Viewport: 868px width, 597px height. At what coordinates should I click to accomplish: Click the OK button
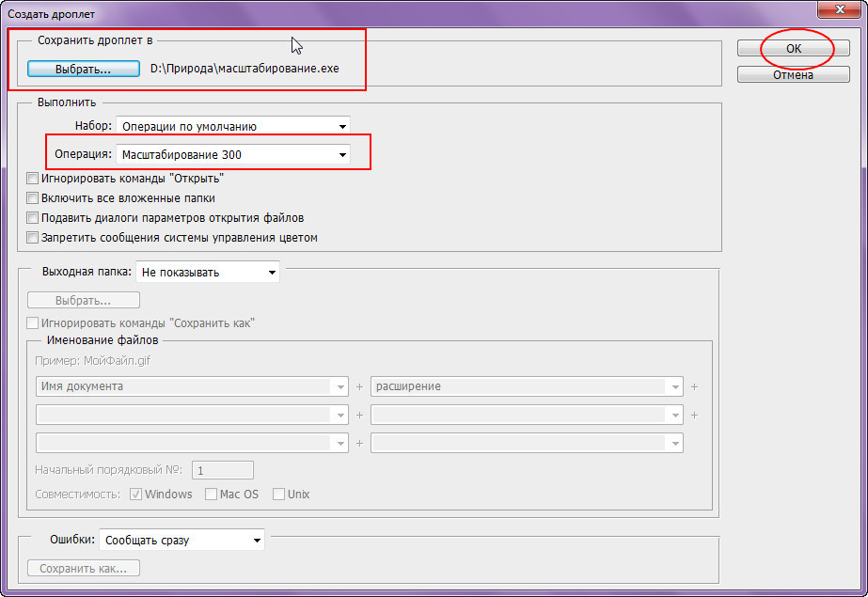coord(794,48)
